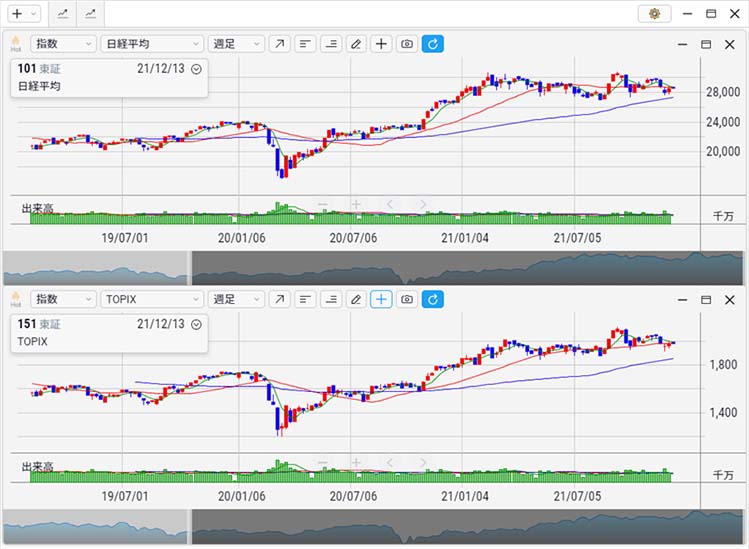Image resolution: width=749 pixels, height=549 pixels.
Task: Maximize the 日経平均 chart panel
Action: [706, 44]
